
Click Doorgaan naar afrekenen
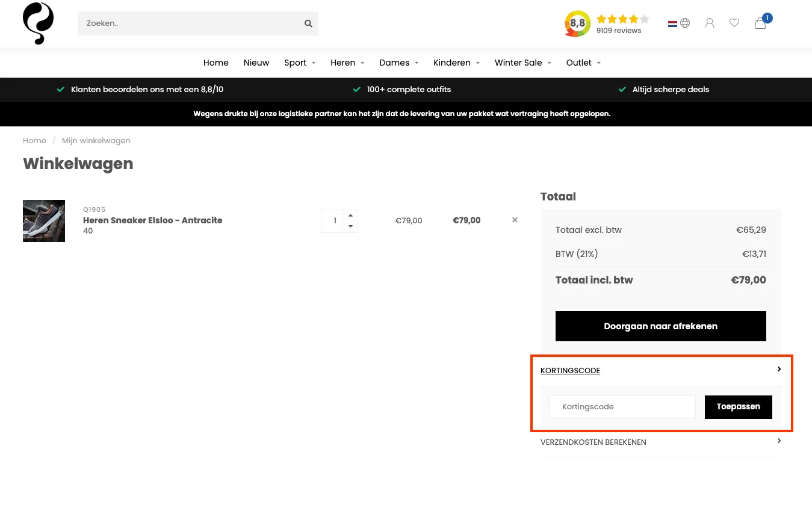point(660,326)
